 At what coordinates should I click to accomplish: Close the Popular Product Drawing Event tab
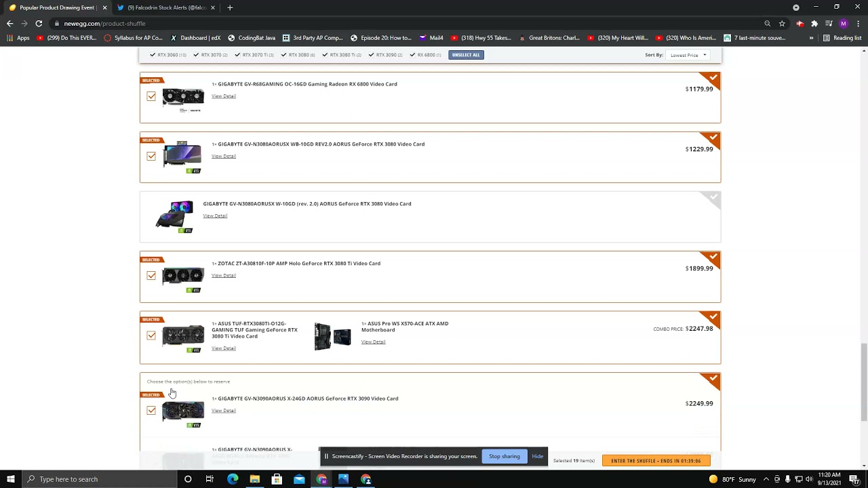coord(104,7)
